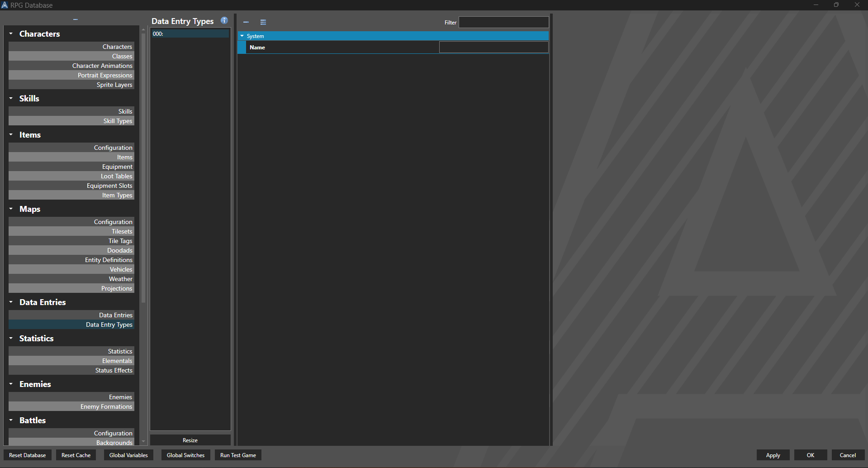Image resolution: width=868 pixels, height=468 pixels.
Task: Click the Name field under System
Action: [493, 47]
